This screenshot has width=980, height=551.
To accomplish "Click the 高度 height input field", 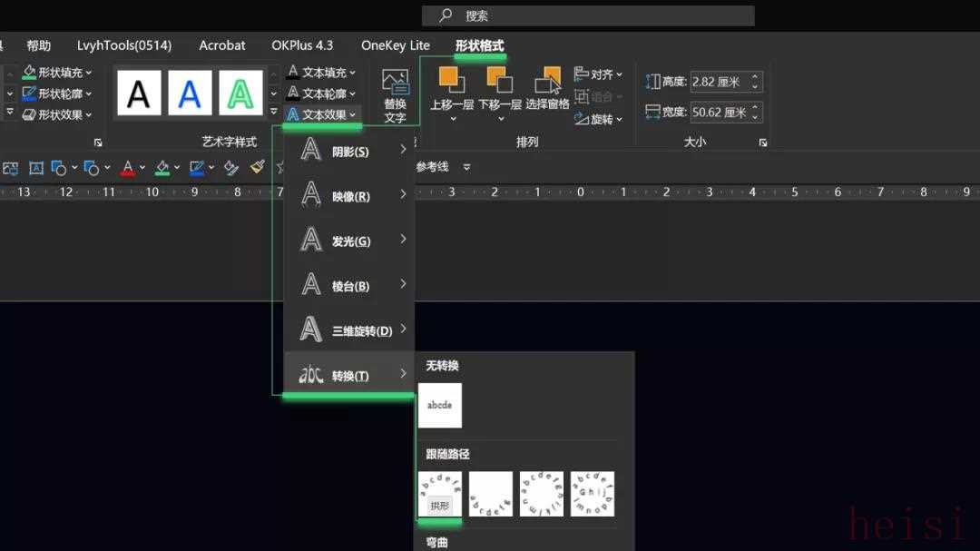I will point(719,82).
